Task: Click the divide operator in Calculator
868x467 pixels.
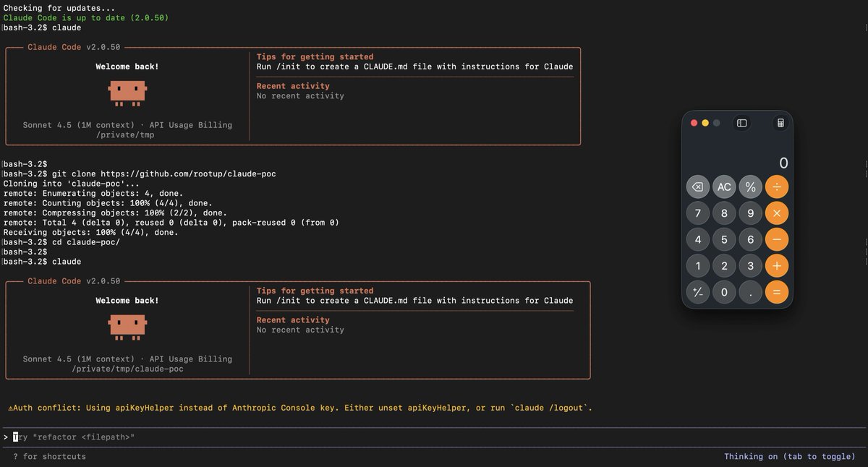Action: click(x=777, y=187)
